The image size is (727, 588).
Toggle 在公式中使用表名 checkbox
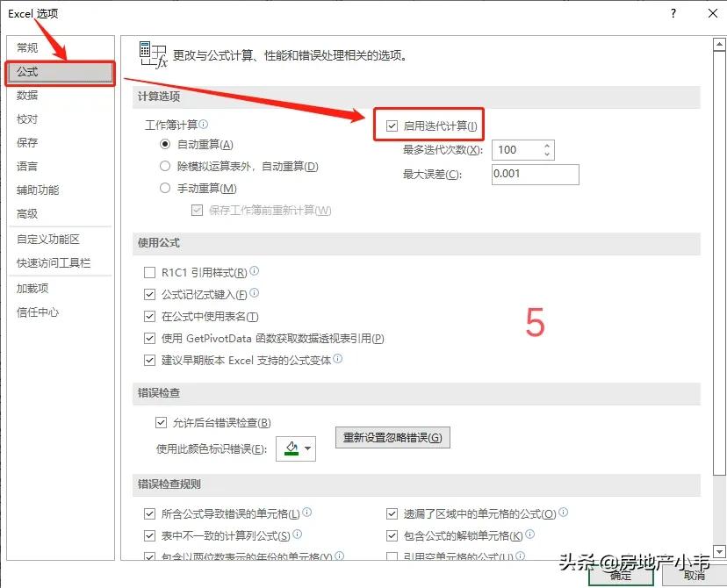click(x=149, y=317)
